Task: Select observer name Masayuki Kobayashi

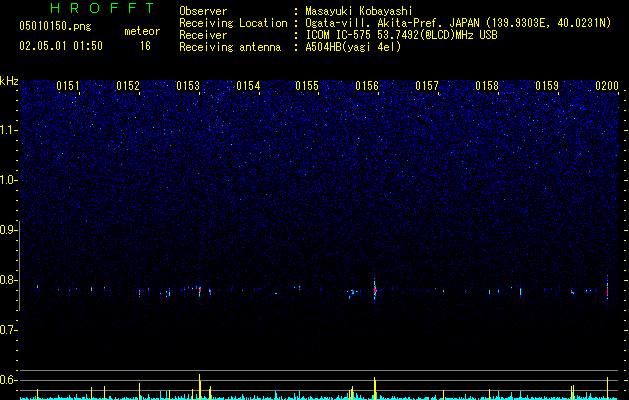Action: [359, 11]
